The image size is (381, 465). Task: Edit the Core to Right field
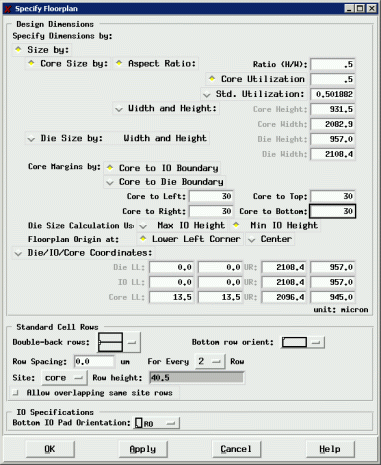211,211
